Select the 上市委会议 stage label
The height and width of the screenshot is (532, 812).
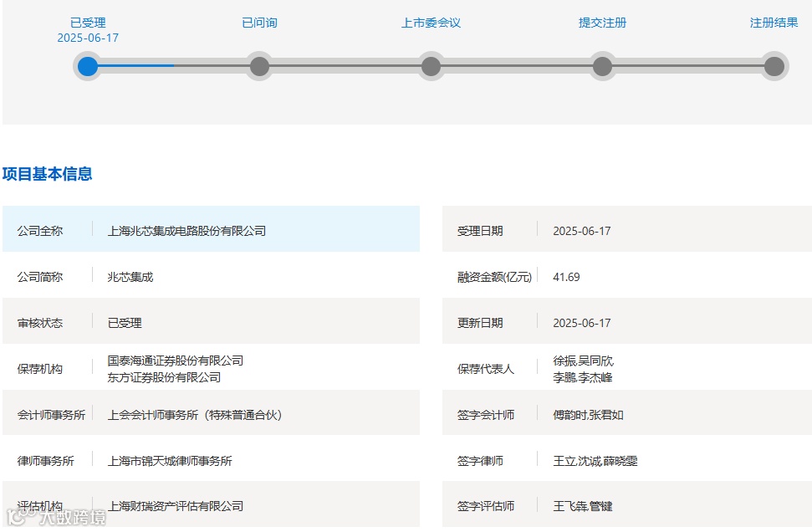pyautogui.click(x=431, y=23)
